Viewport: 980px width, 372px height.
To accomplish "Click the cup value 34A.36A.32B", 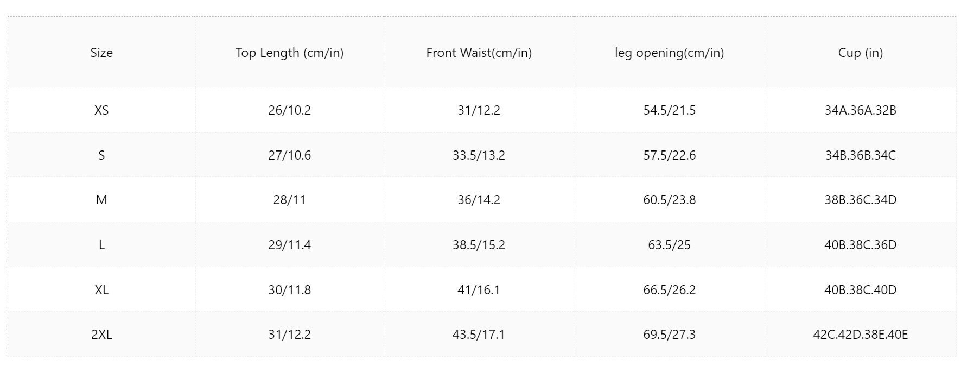I will [x=860, y=110].
